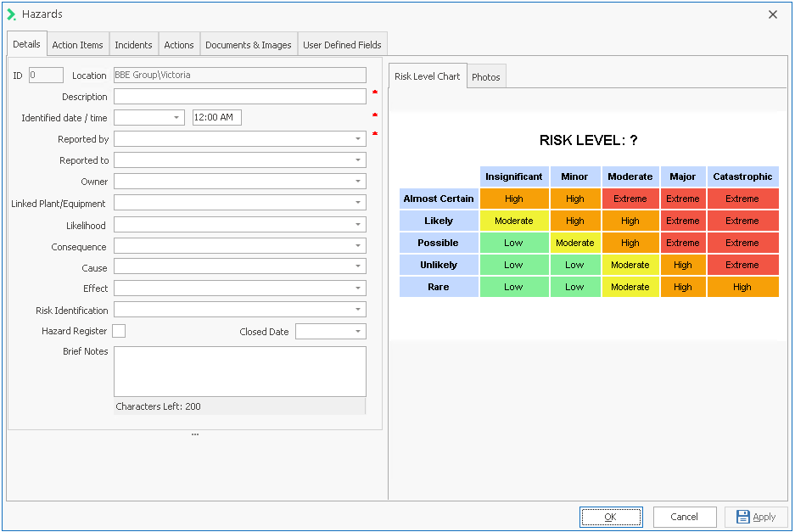Click the Possible row header
795x532 pixels.
[x=439, y=243]
